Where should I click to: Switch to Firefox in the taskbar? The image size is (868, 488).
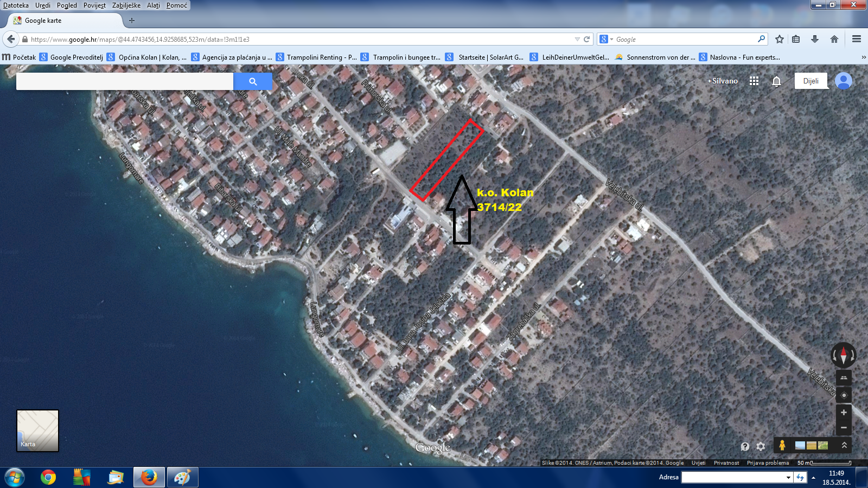click(149, 478)
